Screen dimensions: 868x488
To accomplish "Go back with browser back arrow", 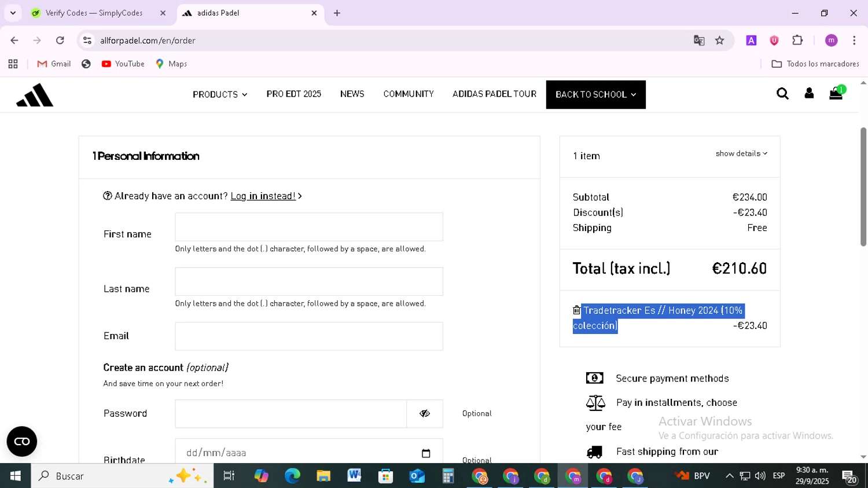I will pos(14,41).
